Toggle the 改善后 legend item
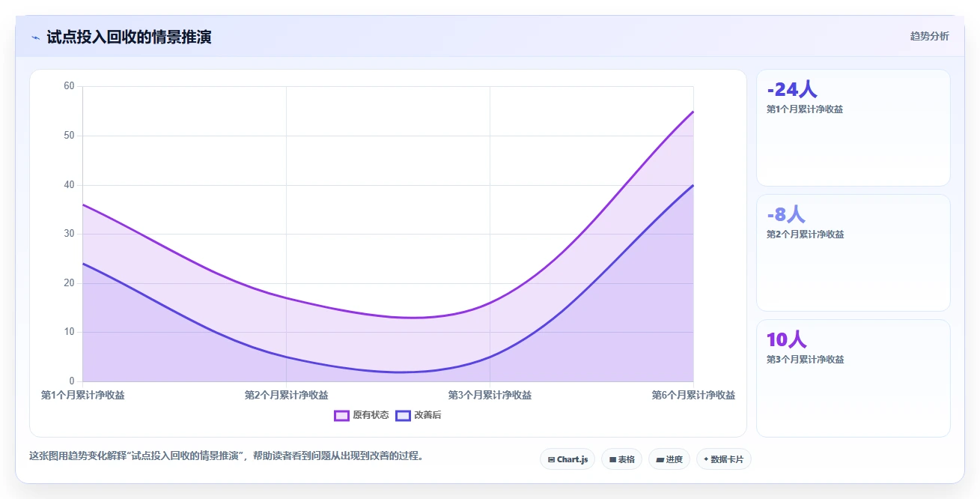This screenshot has width=980, height=499. pyautogui.click(x=419, y=415)
